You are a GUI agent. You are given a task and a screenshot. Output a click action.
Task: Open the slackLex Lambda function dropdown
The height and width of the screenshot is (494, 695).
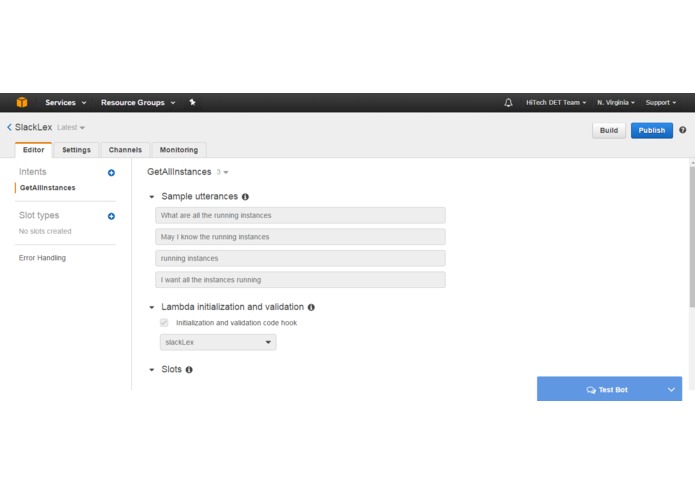(x=218, y=342)
